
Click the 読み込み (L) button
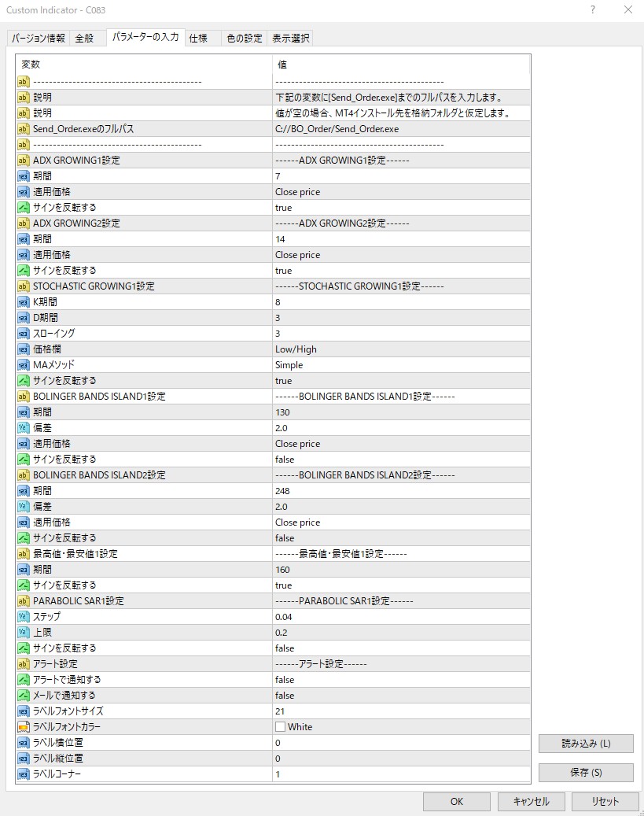(586, 743)
